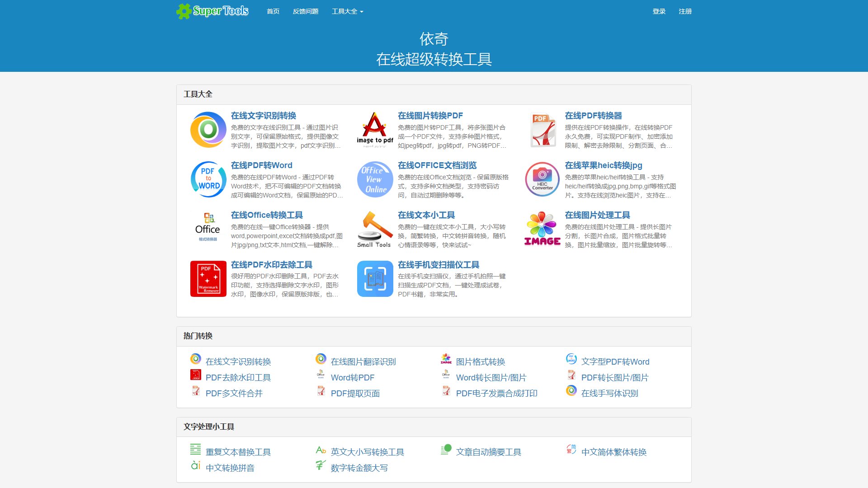Open 反馈问题 in the navigation bar
Screen dimensions: 868x488
[x=306, y=11]
